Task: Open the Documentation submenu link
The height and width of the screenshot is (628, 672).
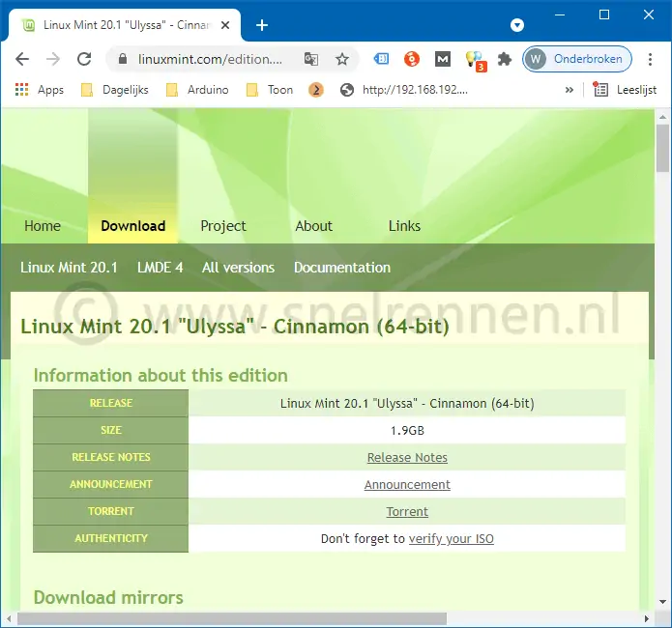Action: click(342, 268)
